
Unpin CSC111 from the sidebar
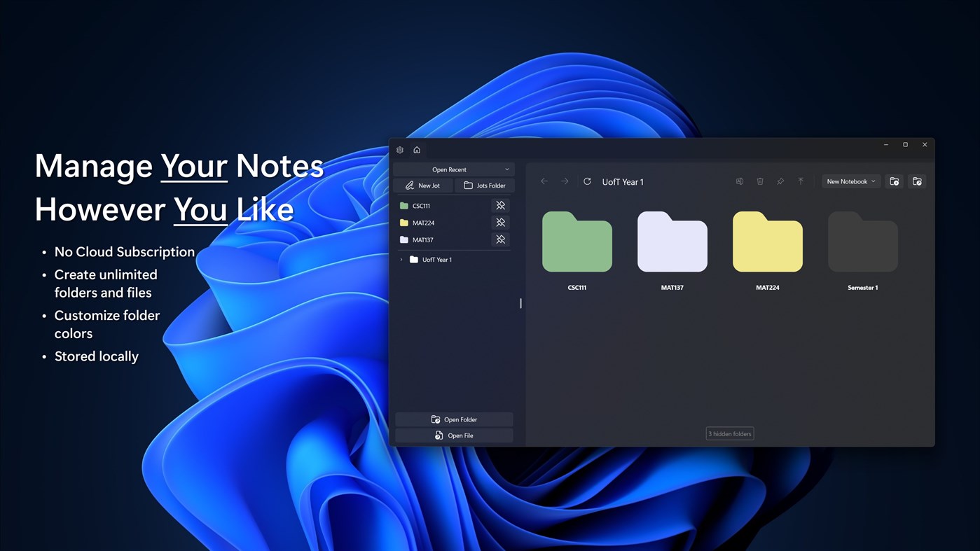tap(500, 205)
